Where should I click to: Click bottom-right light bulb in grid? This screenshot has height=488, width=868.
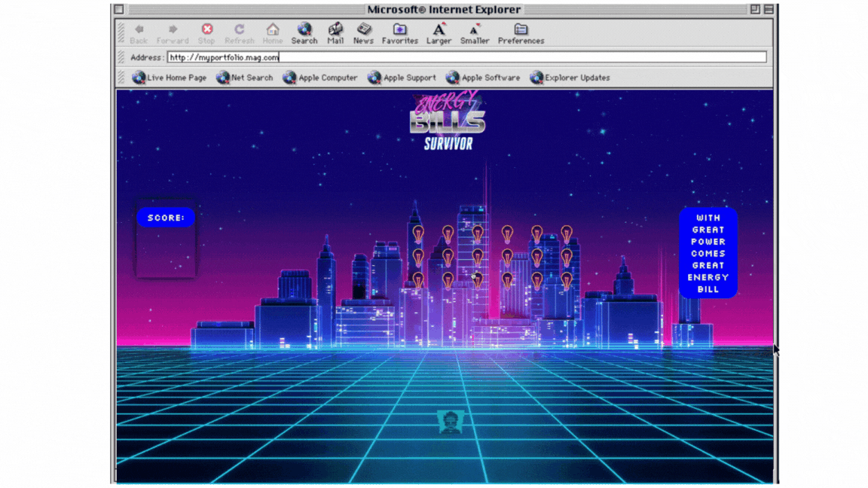(x=567, y=281)
